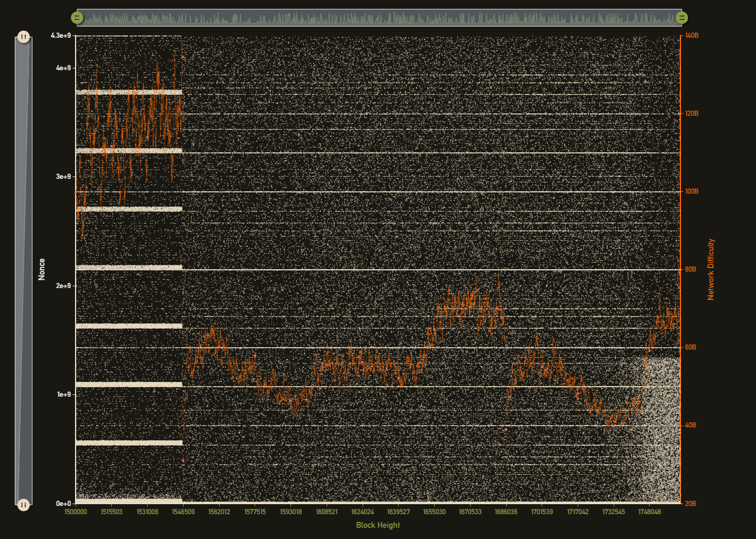Click the 1748048 block height tick label
The height and width of the screenshot is (539, 756).
649,512
